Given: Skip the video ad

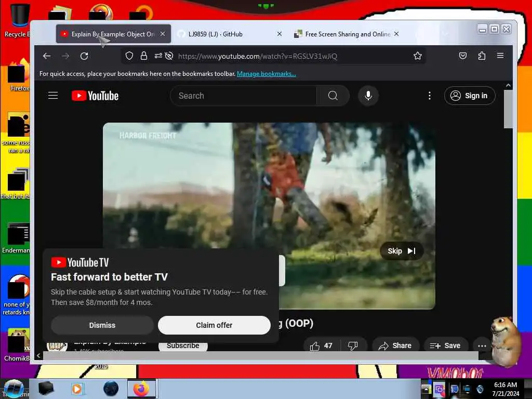Looking at the screenshot, I should [x=402, y=251].
